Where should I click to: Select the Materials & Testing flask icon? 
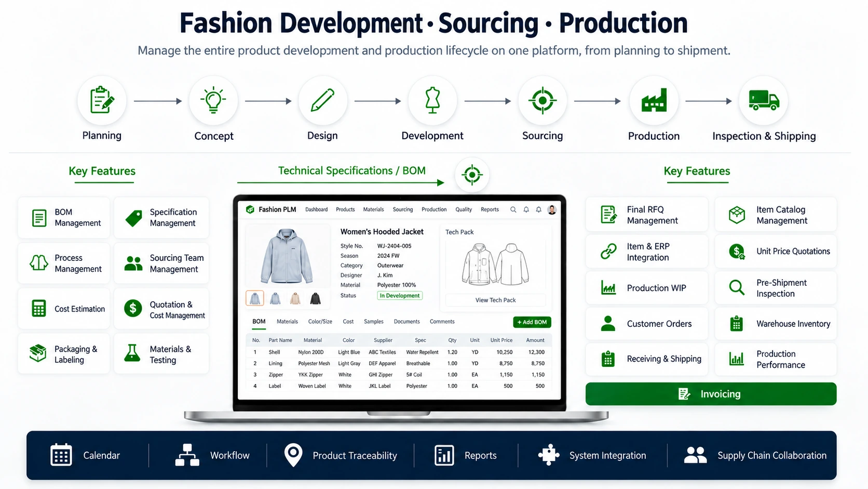click(x=132, y=353)
